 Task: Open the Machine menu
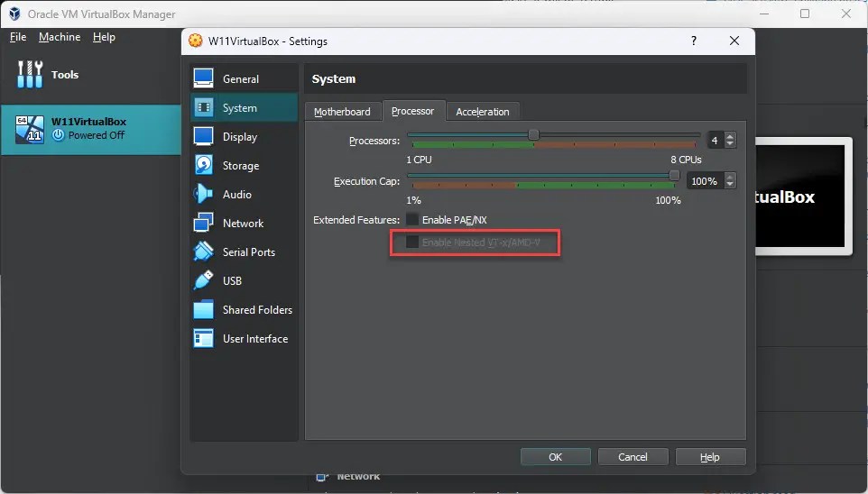click(60, 37)
